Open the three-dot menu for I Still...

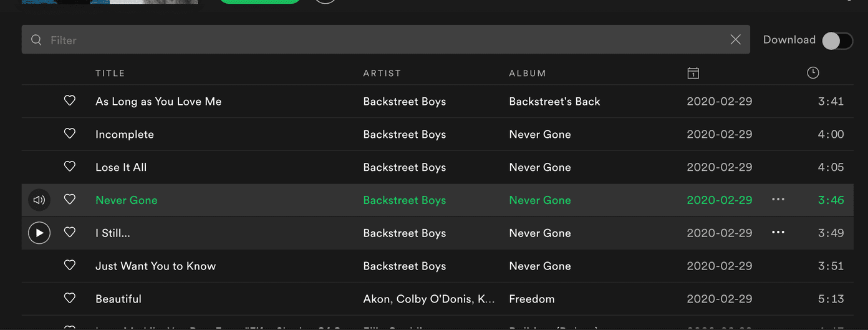tap(778, 233)
